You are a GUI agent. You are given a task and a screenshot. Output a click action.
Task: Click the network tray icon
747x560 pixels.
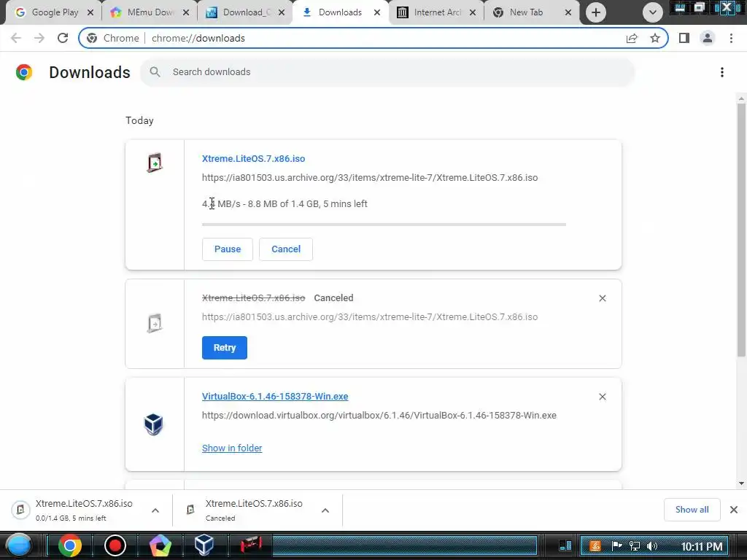[x=634, y=546]
